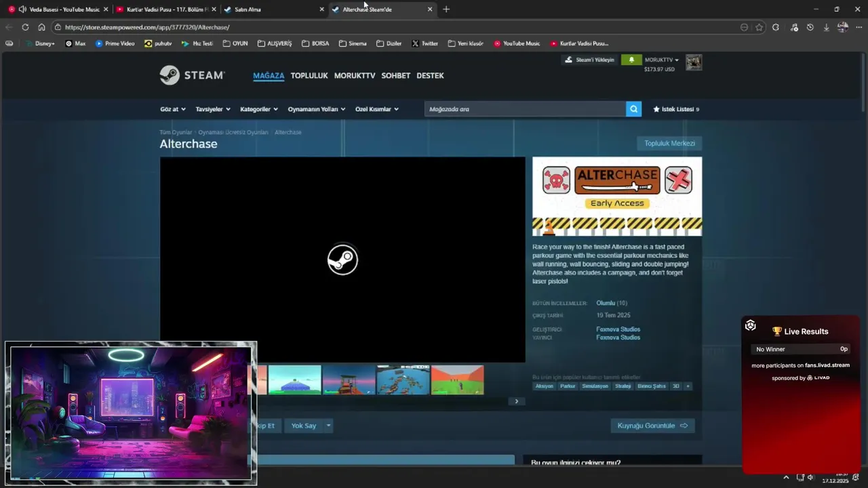
Task: Click in the Mağazada ara search field
Action: point(526,109)
